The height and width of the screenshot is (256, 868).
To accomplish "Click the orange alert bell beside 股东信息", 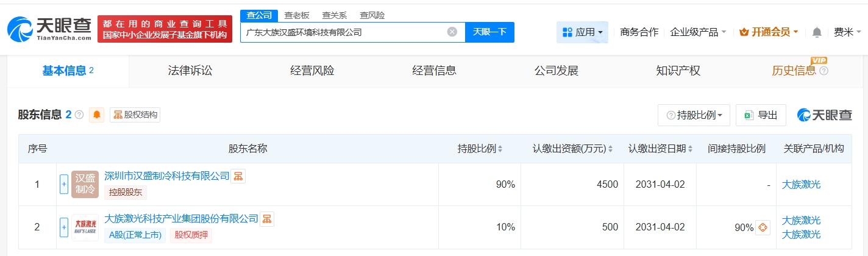I will click(x=96, y=115).
